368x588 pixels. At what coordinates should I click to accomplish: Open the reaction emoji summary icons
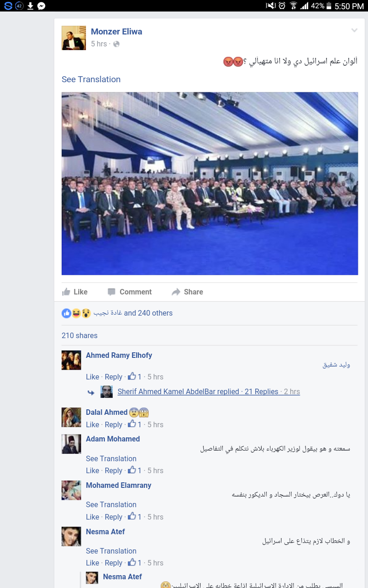[x=76, y=313]
